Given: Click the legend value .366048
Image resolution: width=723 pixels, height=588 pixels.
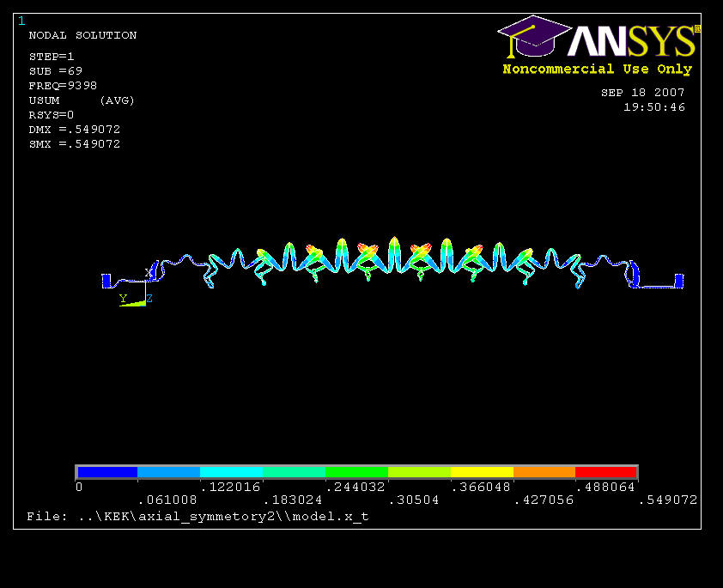Looking at the screenshot, I should click(x=481, y=487).
